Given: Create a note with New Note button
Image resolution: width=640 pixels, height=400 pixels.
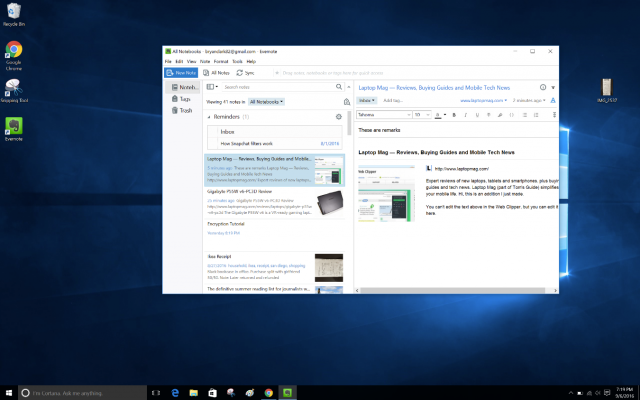Looking at the screenshot, I should coord(181,73).
